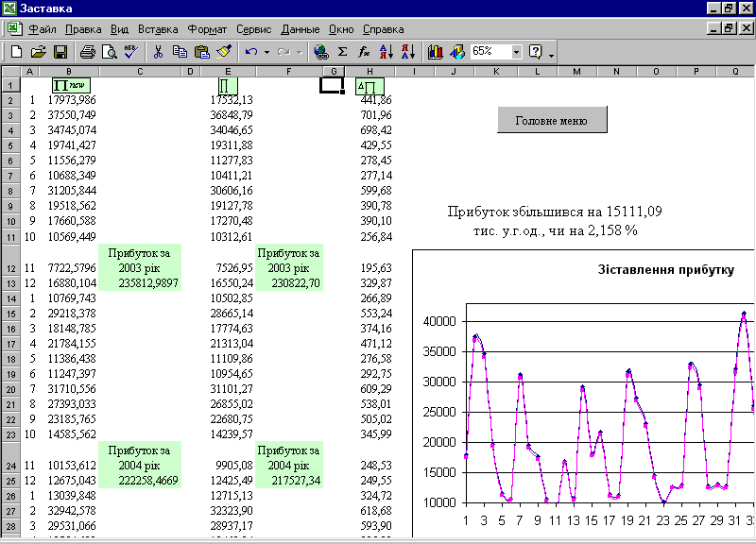The width and height of the screenshot is (756, 544).
Task: Click the Print icon
Action: pyautogui.click(x=87, y=52)
